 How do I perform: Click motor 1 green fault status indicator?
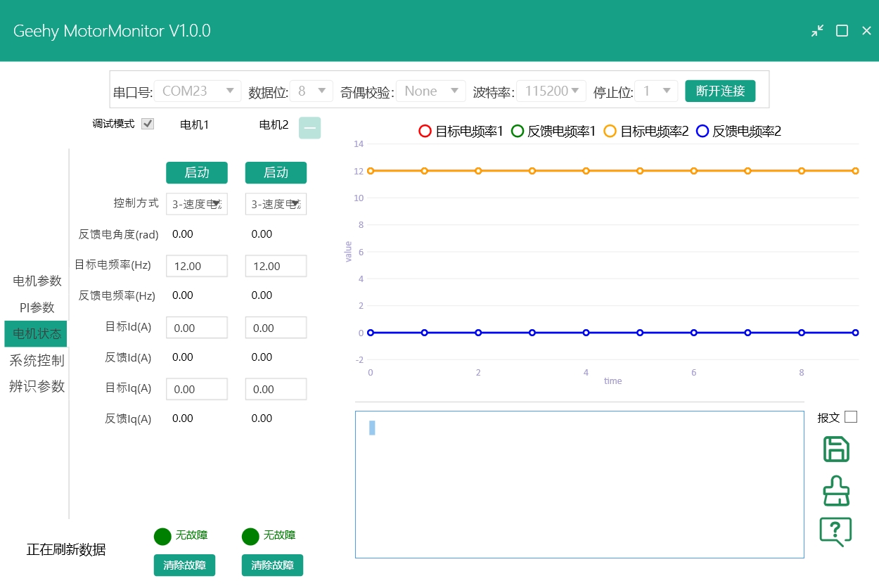coord(162,536)
